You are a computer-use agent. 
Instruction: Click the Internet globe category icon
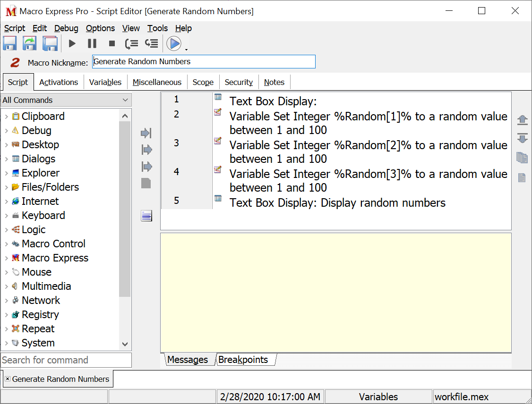[x=16, y=202]
